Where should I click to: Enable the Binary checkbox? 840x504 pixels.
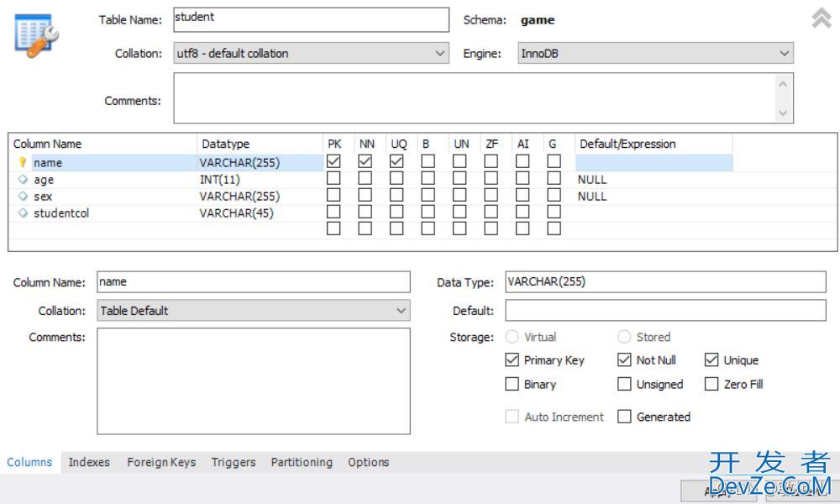pyautogui.click(x=512, y=384)
